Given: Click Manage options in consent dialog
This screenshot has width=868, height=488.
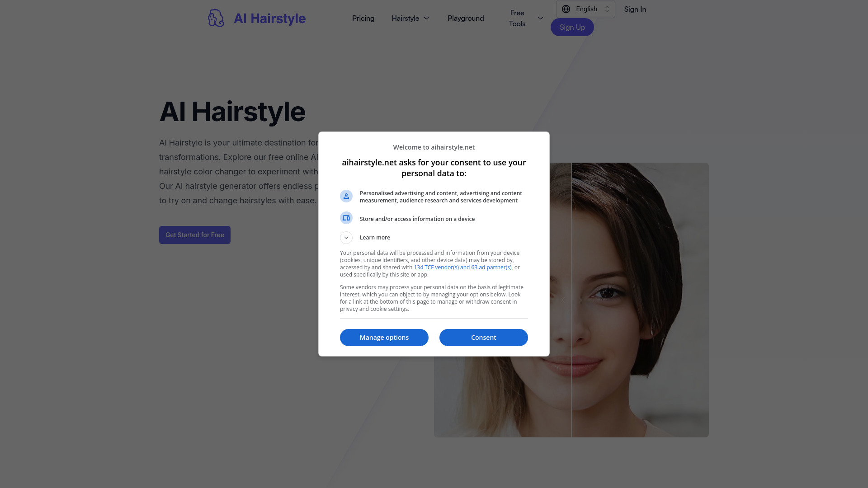Looking at the screenshot, I should click(x=384, y=337).
